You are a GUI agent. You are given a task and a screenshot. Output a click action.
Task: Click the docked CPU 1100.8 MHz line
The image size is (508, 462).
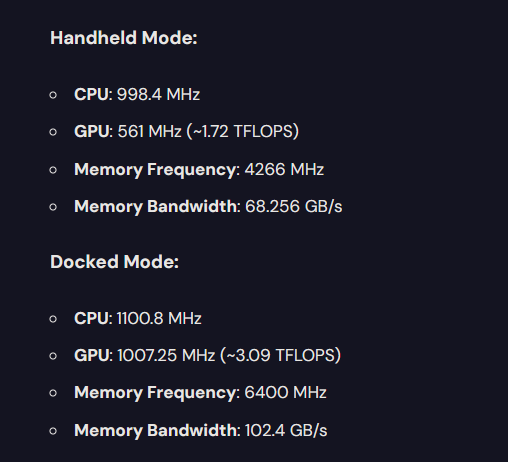138,318
